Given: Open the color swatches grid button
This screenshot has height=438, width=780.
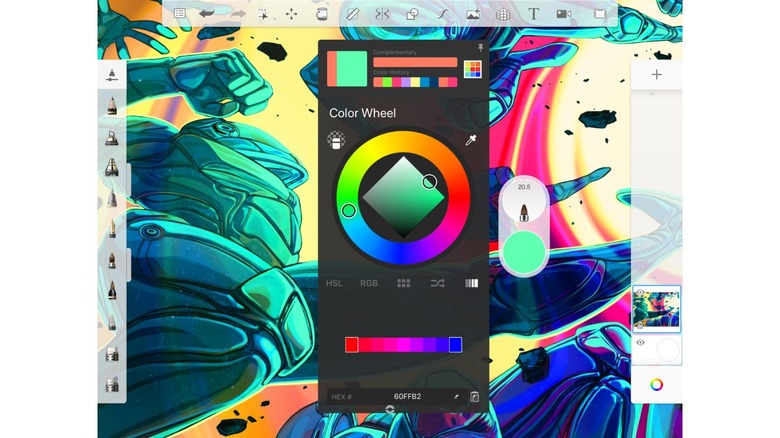Looking at the screenshot, I should pyautogui.click(x=472, y=68).
